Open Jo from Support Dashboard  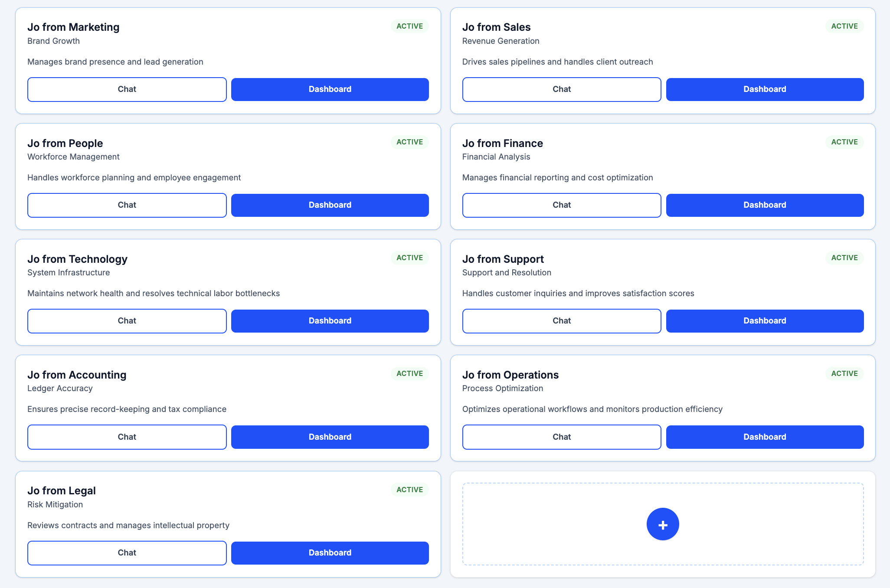(765, 321)
